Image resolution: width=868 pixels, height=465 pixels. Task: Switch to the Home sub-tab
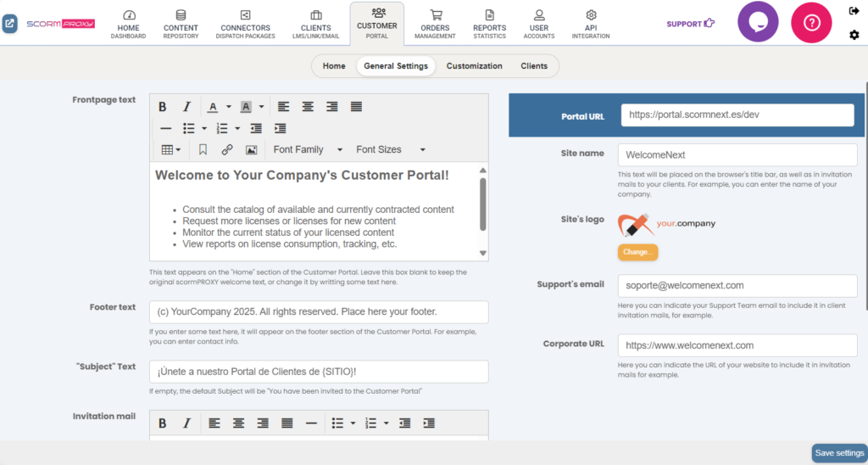point(334,66)
